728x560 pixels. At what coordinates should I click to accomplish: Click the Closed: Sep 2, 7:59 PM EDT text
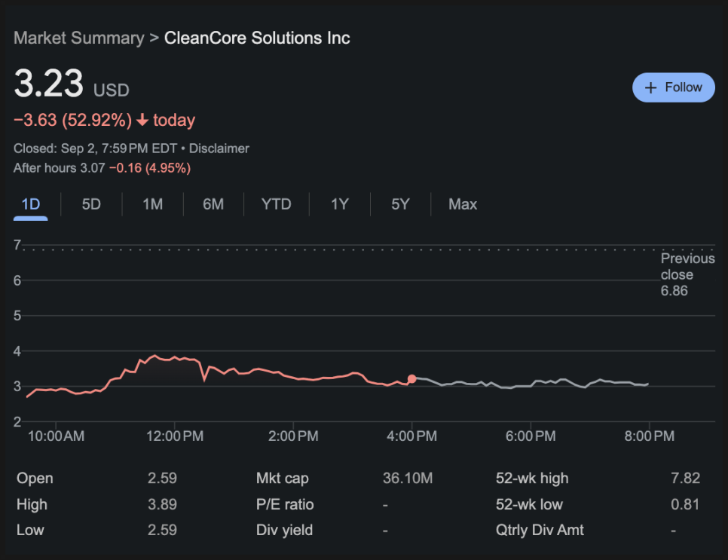95,148
